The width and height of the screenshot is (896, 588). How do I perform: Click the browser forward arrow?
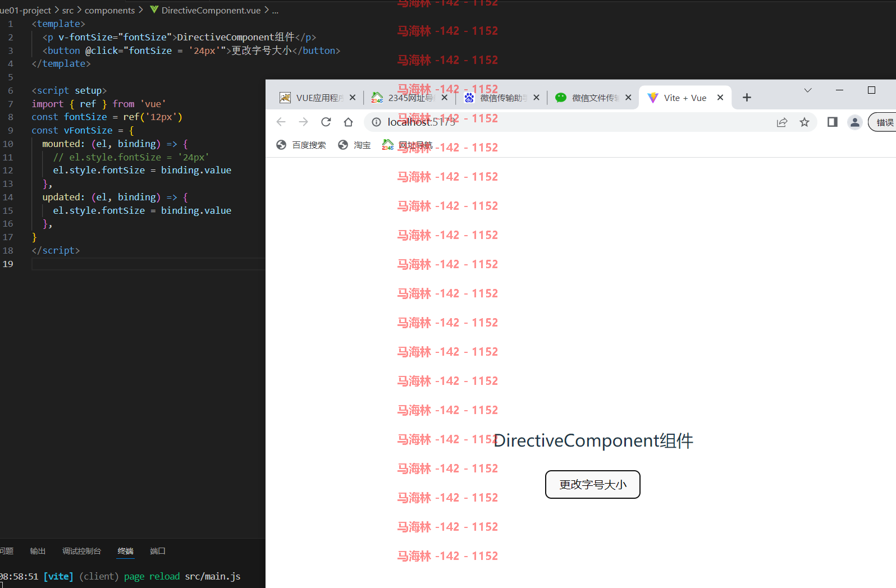(304, 122)
